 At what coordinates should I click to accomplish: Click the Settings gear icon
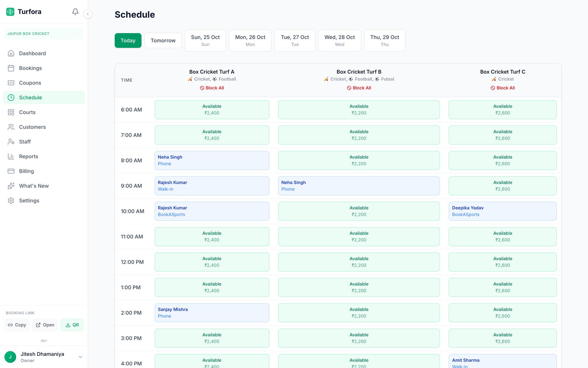11,201
